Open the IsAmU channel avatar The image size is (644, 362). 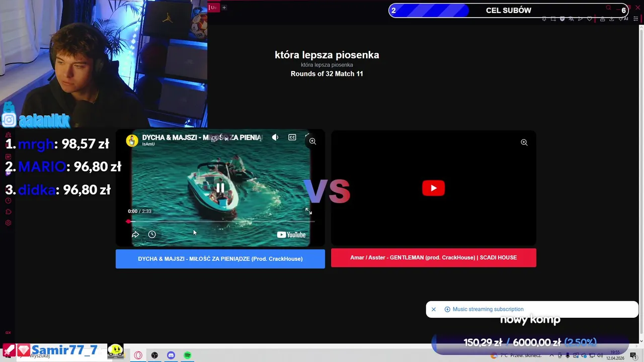pyautogui.click(x=132, y=141)
